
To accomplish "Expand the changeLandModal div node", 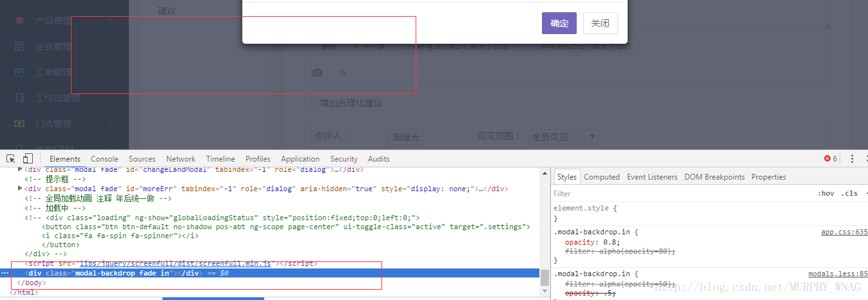I will (x=20, y=169).
